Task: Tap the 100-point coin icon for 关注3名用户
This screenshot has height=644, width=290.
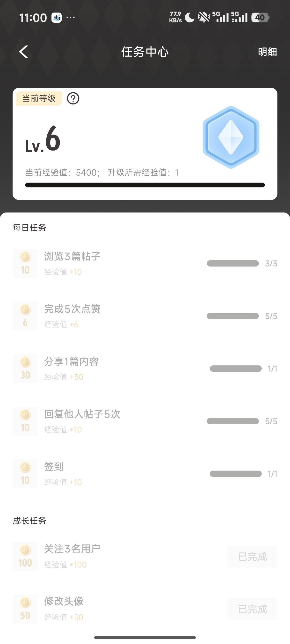Action: pos(25,556)
